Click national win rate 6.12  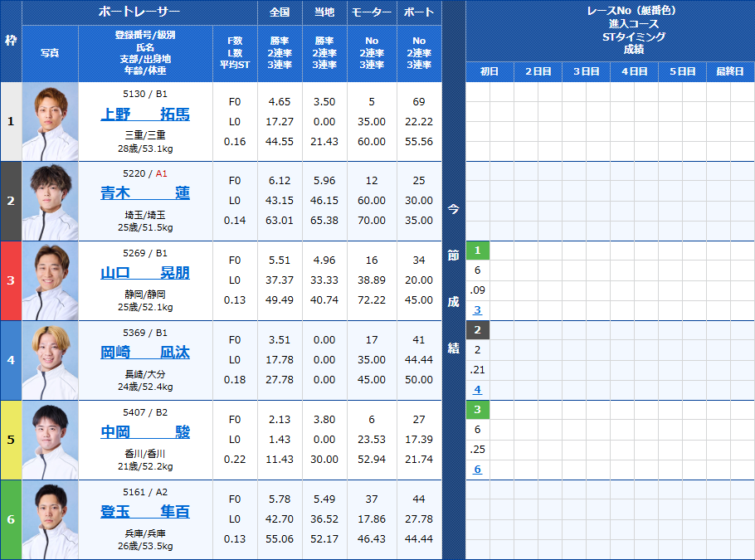tap(280, 181)
